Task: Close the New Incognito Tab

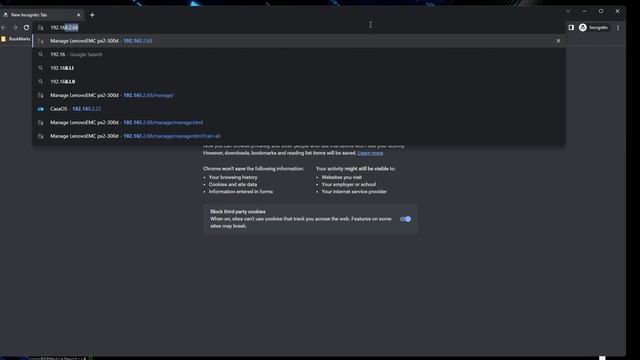Action: point(79,15)
